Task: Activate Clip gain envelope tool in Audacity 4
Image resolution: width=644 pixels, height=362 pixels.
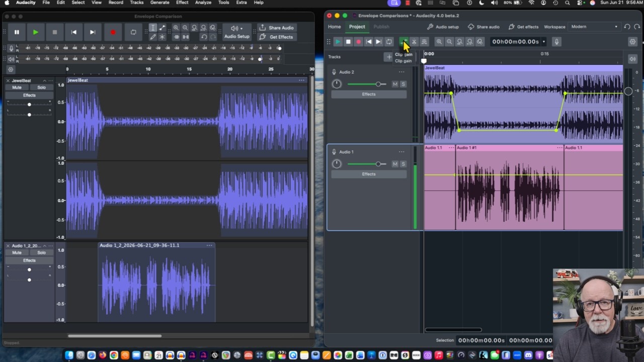Action: [x=404, y=42]
